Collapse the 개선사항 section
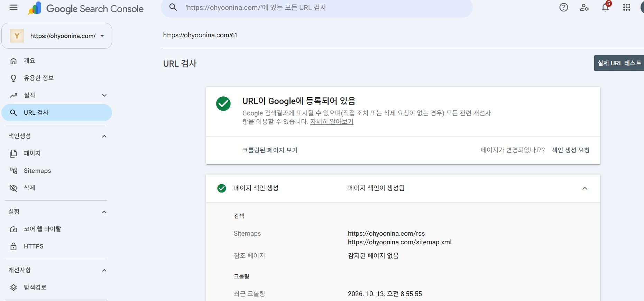Screen dimensions: 644x301 click(x=104, y=270)
